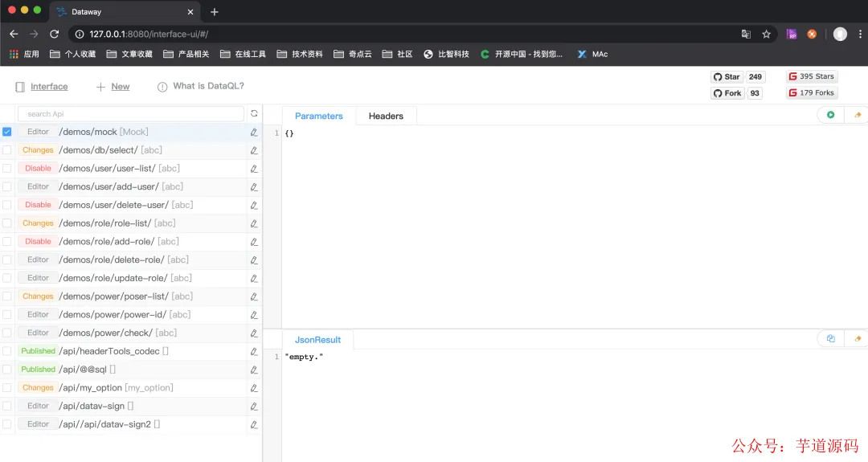Switch to the Parameters tab
Viewport: 868px width, 462px height.
319,116
